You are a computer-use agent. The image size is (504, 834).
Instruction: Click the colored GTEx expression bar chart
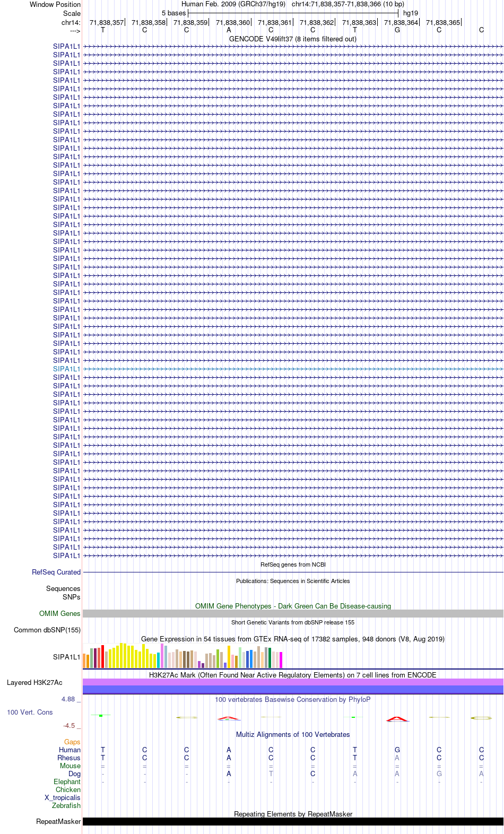pyautogui.click(x=183, y=655)
